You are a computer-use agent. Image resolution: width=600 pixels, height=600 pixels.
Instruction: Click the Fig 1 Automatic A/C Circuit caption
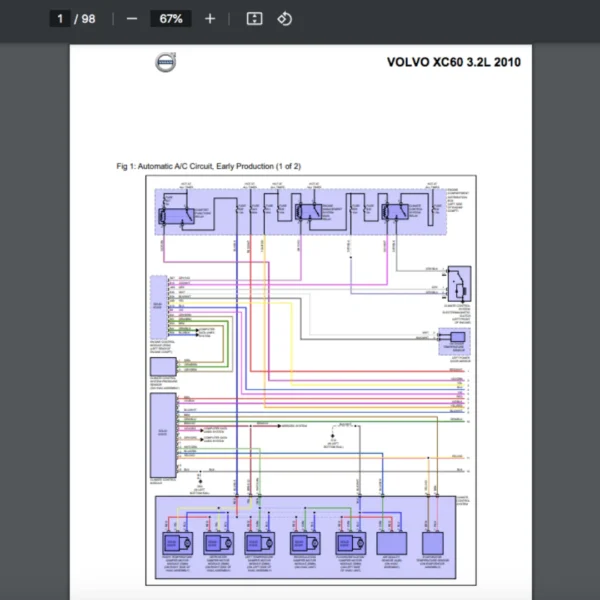209,166
